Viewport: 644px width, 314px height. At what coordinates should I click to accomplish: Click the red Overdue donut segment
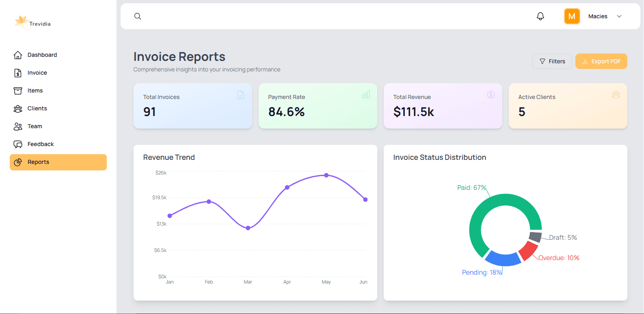pos(528,251)
